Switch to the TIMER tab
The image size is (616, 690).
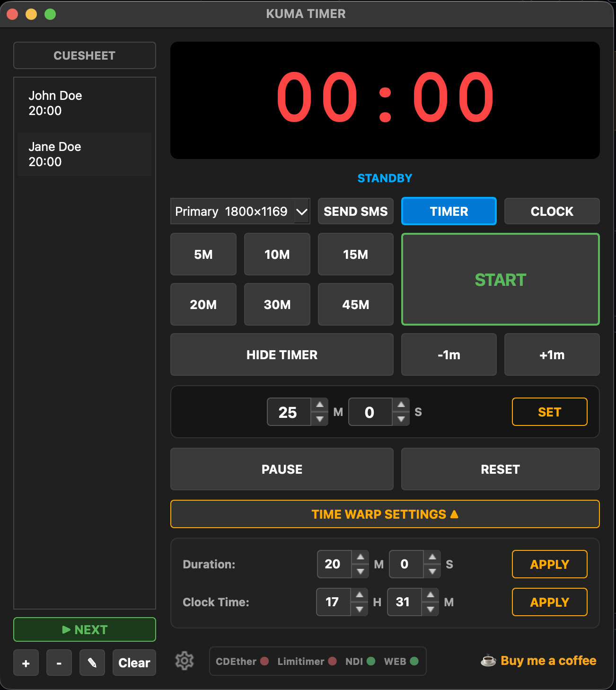tap(449, 211)
